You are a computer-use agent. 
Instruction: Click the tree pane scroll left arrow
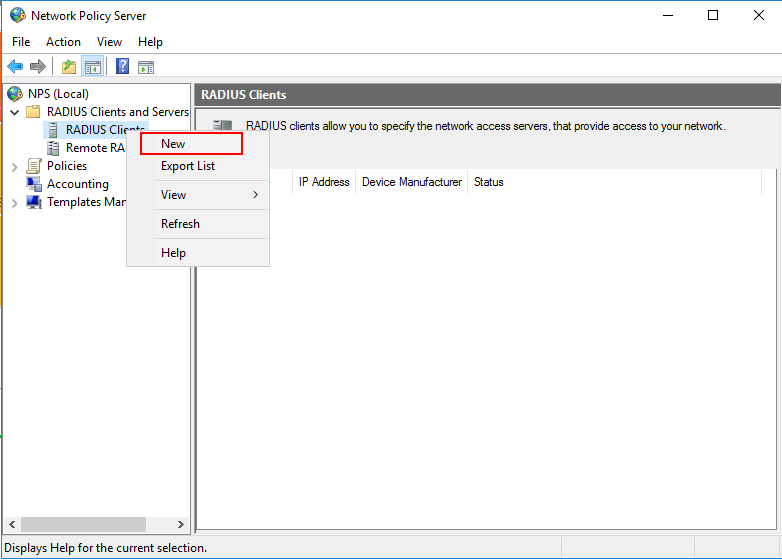point(12,524)
